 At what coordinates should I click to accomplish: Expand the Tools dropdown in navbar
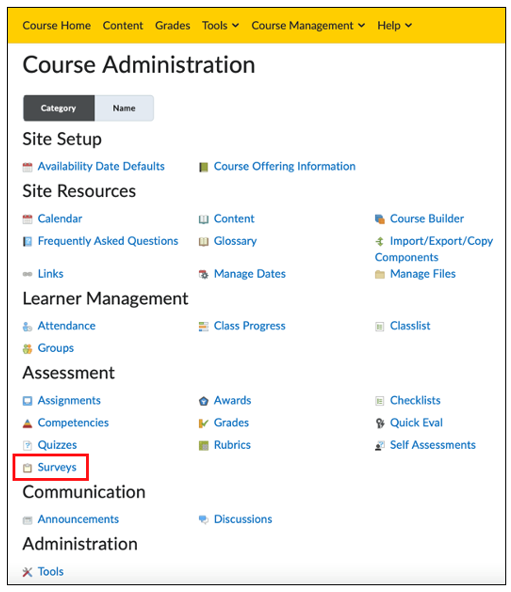[220, 25]
